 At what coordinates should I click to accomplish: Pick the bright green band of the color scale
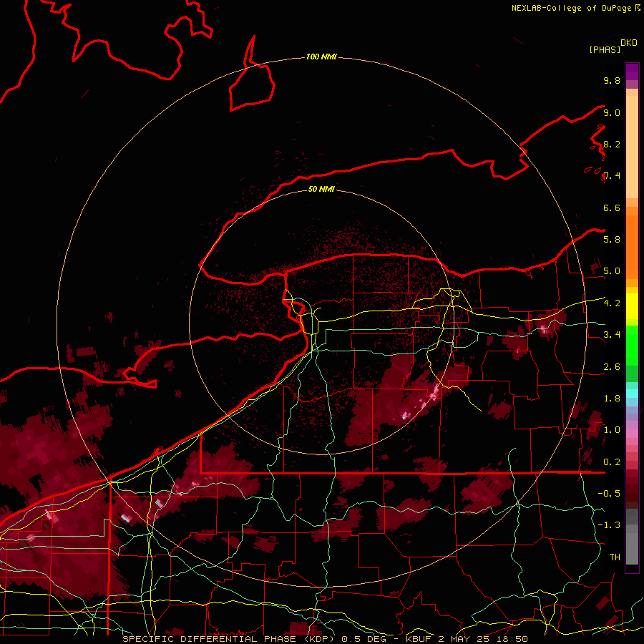pos(632,346)
